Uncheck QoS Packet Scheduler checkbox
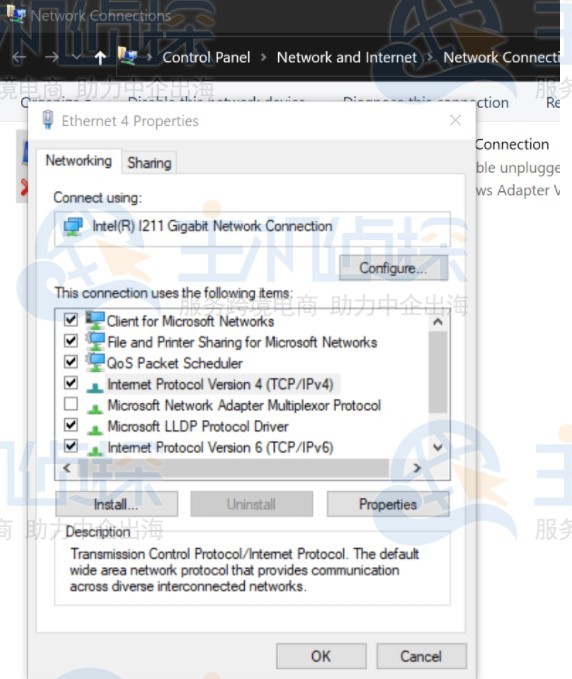572x679 pixels. (71, 362)
